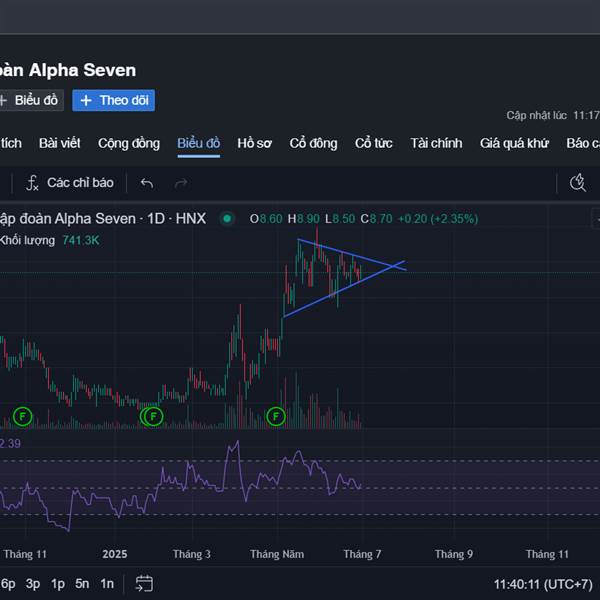The height and width of the screenshot is (600, 600).
Task: Open the Tài chính tab
Action: click(x=436, y=143)
